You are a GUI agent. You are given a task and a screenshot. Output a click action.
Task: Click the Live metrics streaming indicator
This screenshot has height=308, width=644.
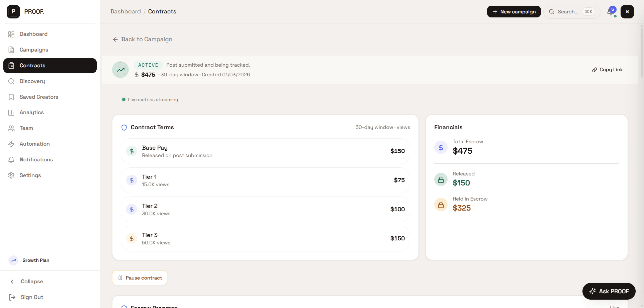pos(150,100)
